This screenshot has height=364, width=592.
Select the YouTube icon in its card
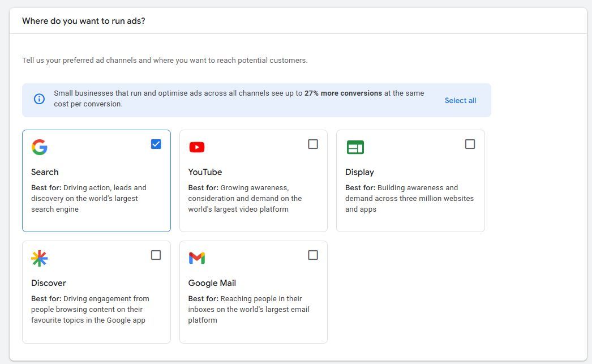[x=196, y=147]
